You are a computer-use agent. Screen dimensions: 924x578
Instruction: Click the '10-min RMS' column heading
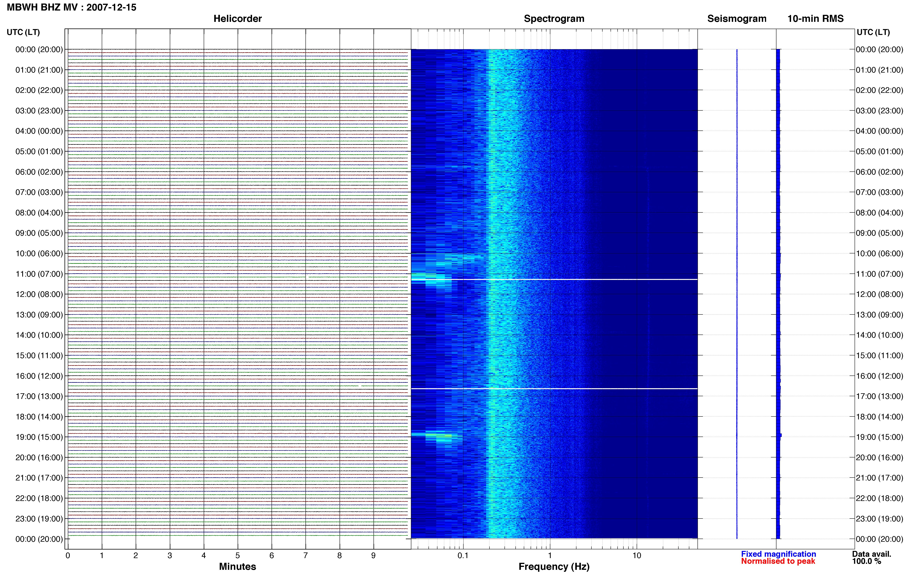(816, 19)
